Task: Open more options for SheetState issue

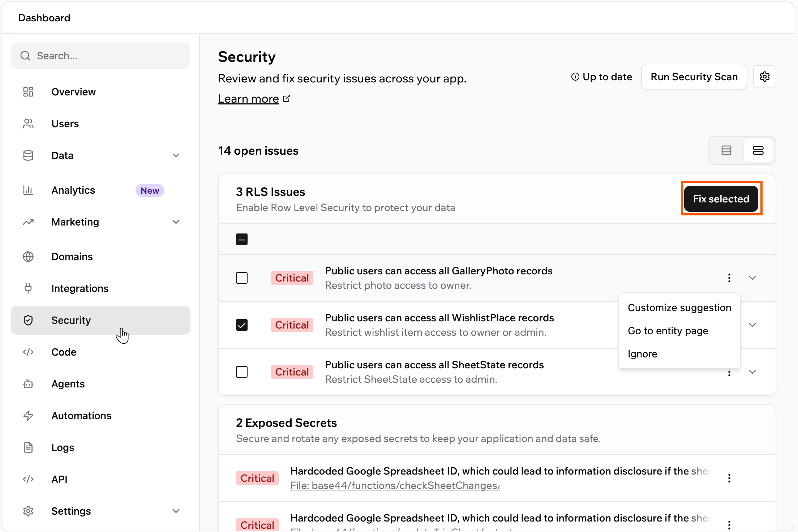Action: pyautogui.click(x=729, y=373)
